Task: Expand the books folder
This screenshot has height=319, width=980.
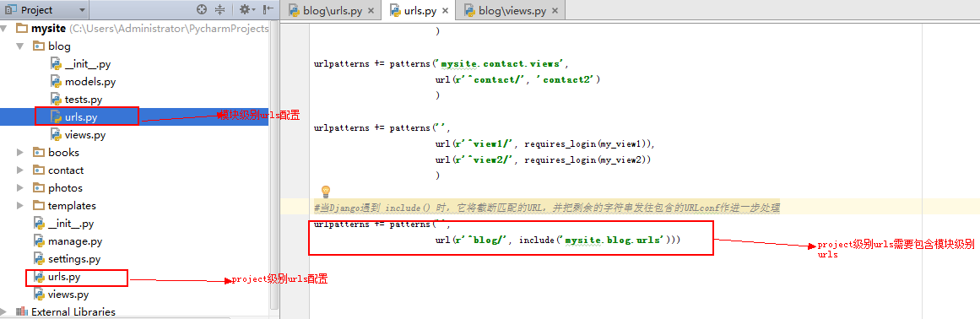Action: point(20,152)
